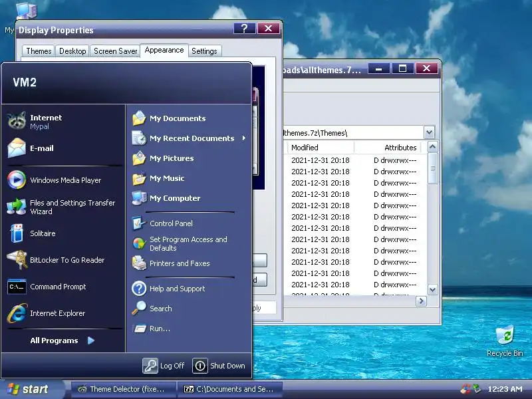Screen dimensions: 532x399
Task: Switch to the Themes tab
Action: click(x=39, y=51)
